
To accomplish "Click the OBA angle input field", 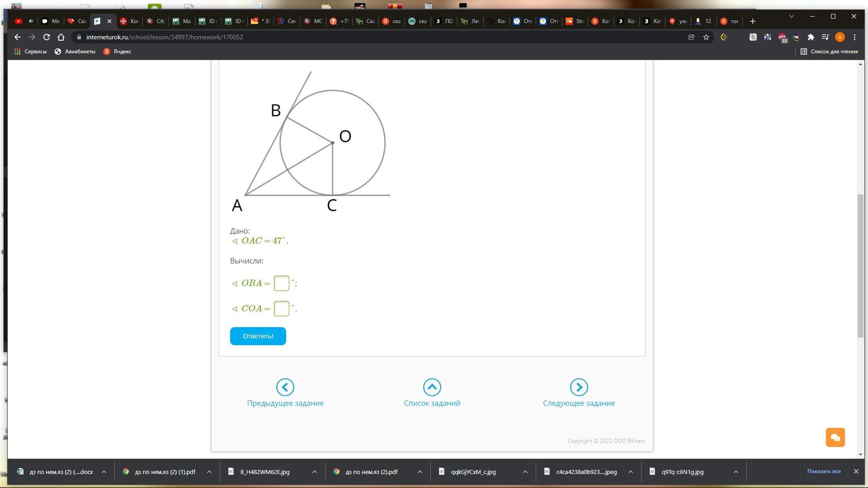I will pyautogui.click(x=281, y=283).
